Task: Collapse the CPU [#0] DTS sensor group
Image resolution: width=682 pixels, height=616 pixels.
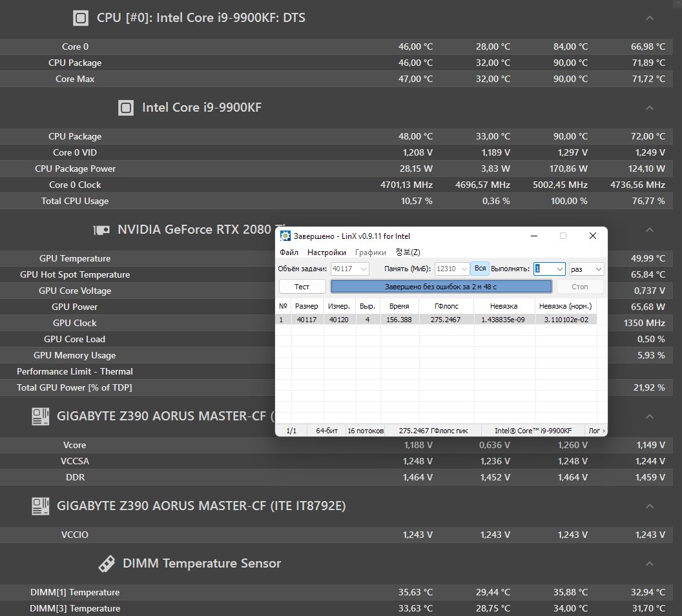Action: [649, 18]
